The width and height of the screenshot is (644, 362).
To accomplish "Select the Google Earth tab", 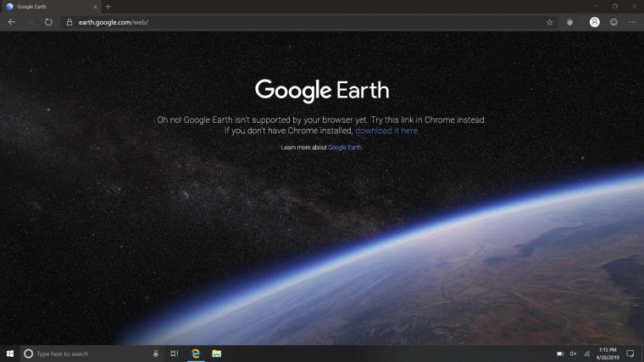I will click(x=52, y=7).
